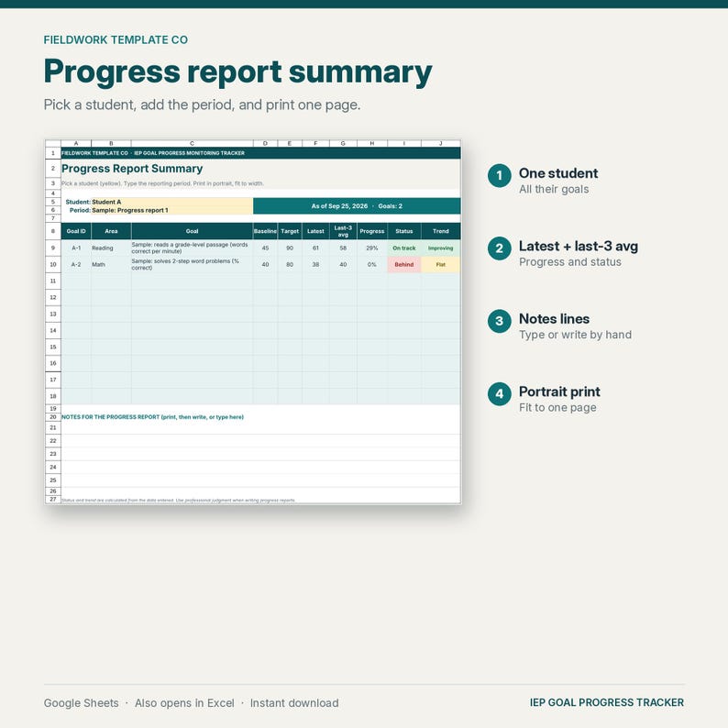Select column header G

tap(343, 143)
